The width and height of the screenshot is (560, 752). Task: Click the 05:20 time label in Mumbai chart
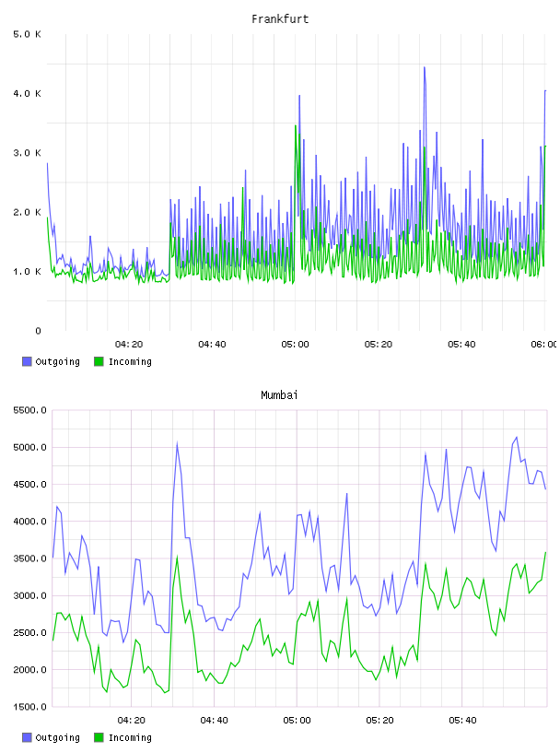379,721
